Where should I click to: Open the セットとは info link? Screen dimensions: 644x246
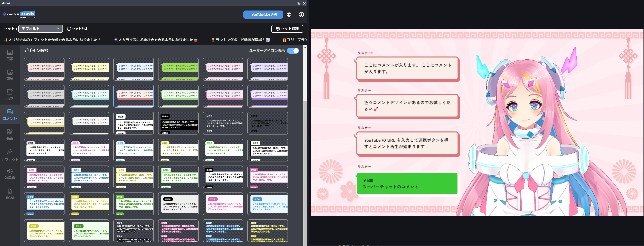tap(77, 29)
